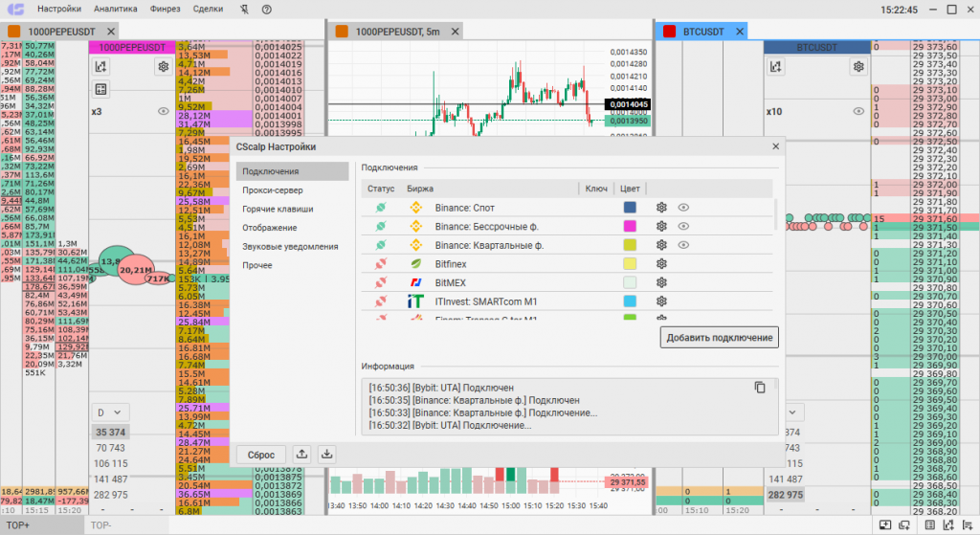Click add workspace icon in bottom status bar

(x=885, y=525)
